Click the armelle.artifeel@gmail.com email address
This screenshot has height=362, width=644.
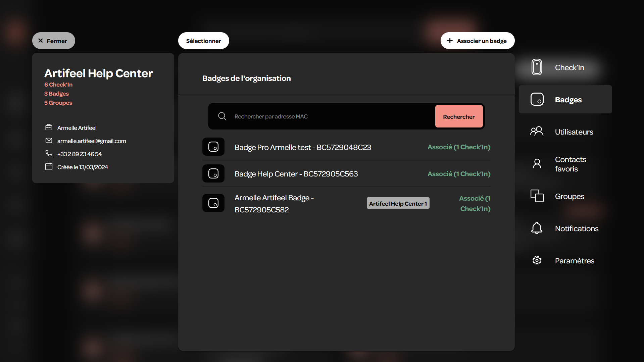[x=92, y=141]
